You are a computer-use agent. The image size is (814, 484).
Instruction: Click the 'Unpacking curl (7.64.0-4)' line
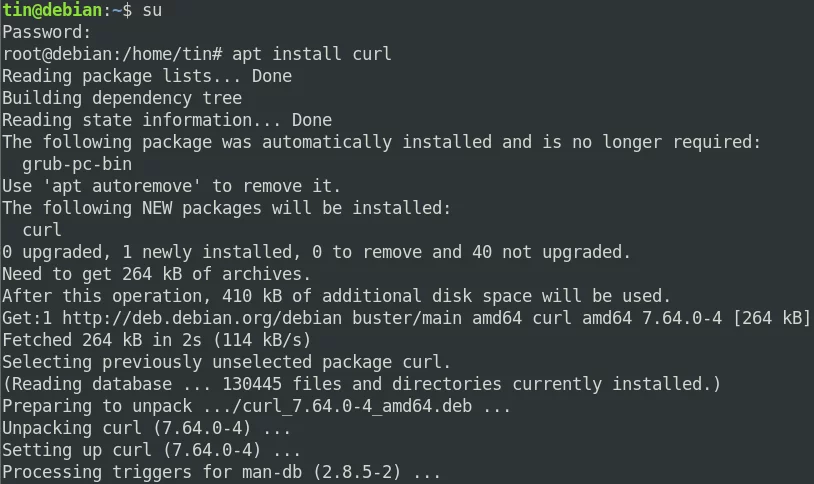pos(146,428)
